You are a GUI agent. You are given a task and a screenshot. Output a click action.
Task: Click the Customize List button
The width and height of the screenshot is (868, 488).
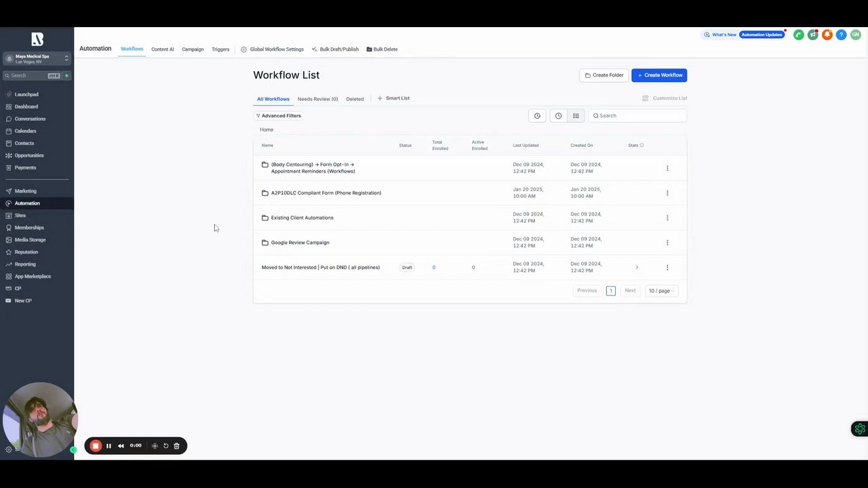coord(665,98)
